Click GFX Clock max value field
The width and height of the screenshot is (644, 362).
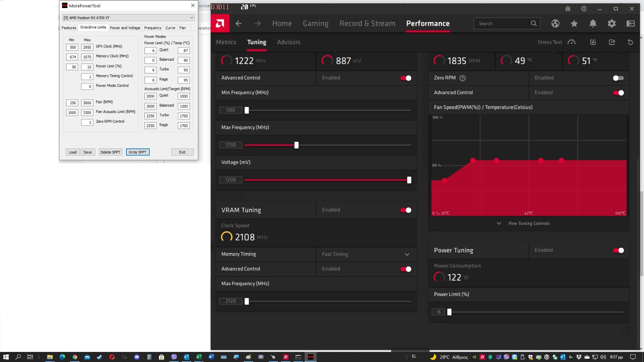87,47
